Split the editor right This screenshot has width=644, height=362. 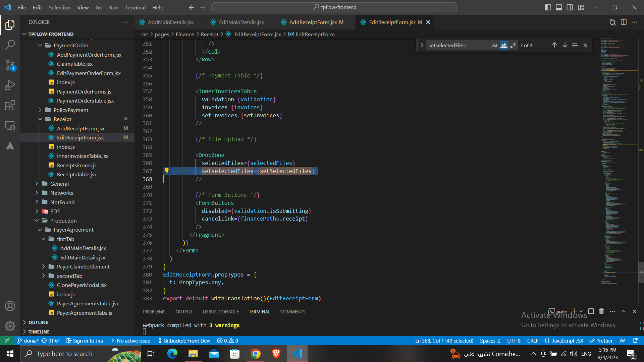624,22
